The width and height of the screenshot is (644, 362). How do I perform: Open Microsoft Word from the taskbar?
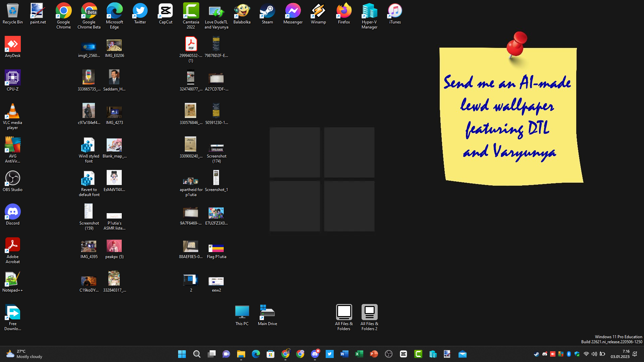click(x=344, y=354)
